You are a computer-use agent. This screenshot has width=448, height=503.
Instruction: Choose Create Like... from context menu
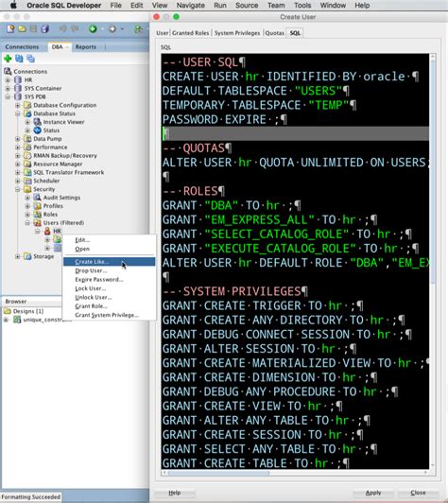point(109,262)
